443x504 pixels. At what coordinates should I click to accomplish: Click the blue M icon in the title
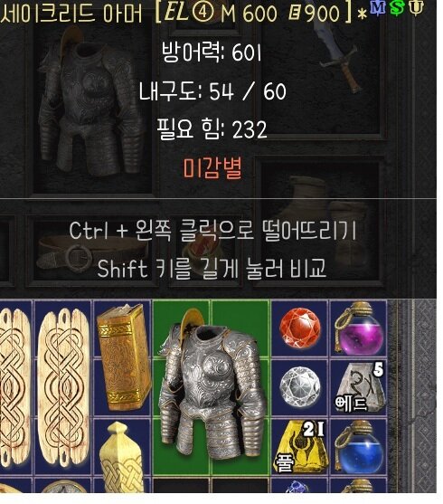tap(377, 8)
